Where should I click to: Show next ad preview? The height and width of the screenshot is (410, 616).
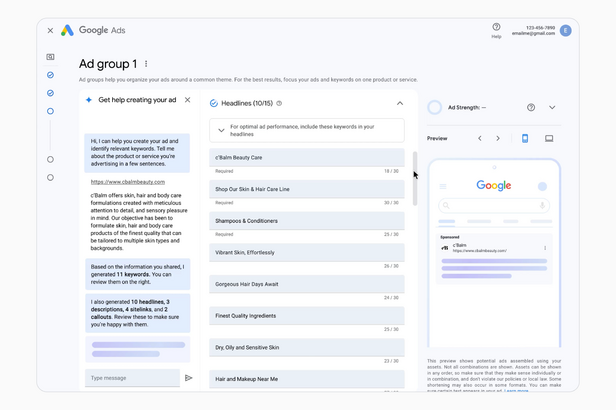click(x=498, y=138)
